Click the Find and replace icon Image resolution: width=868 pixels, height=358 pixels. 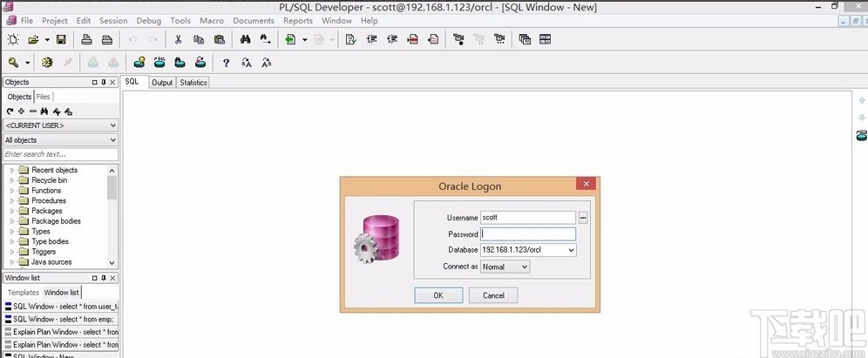coord(266,39)
